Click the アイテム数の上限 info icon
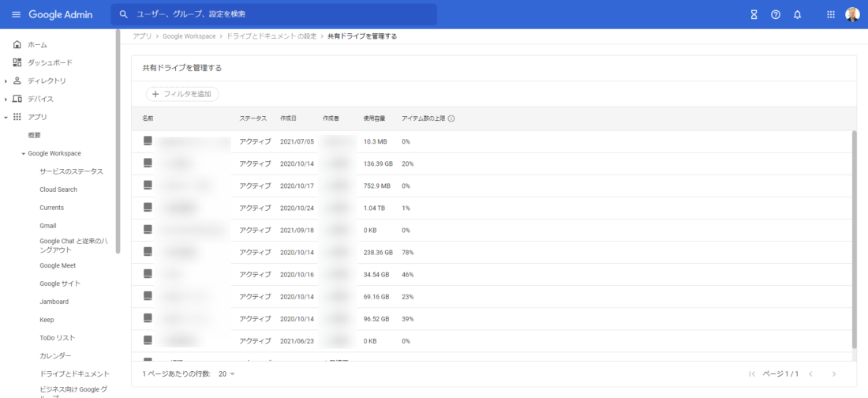This screenshot has width=868, height=398. coord(451,118)
